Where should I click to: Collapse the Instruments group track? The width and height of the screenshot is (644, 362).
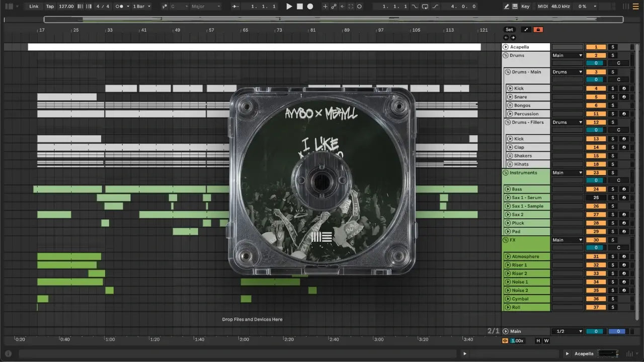(x=505, y=173)
